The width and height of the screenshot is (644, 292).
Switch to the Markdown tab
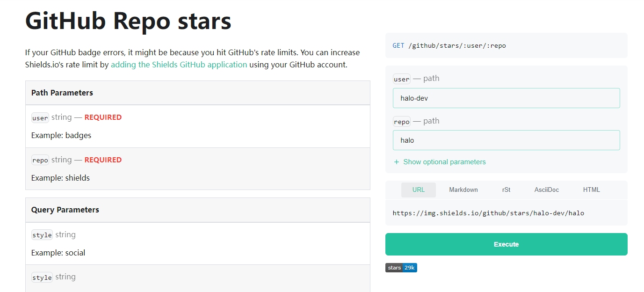pos(463,190)
